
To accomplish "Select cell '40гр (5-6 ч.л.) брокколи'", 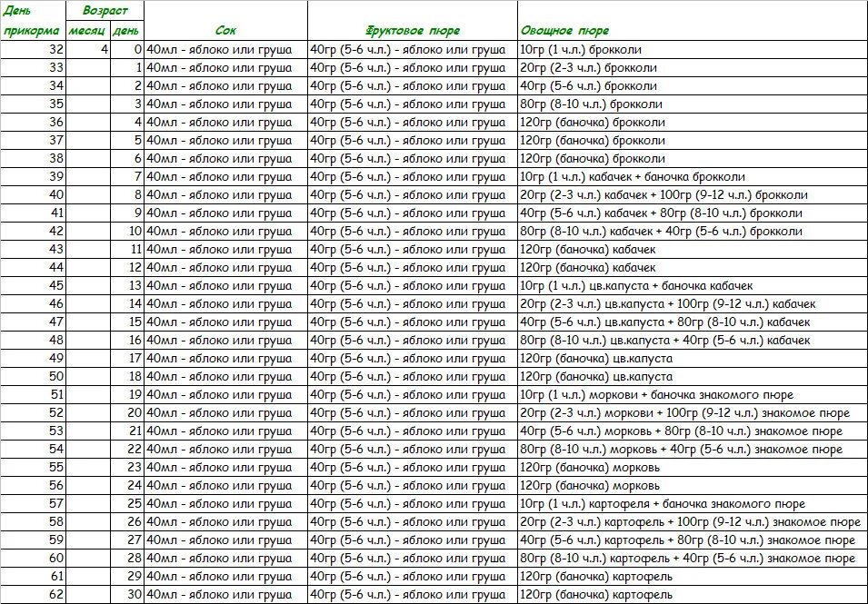I will (x=693, y=86).
